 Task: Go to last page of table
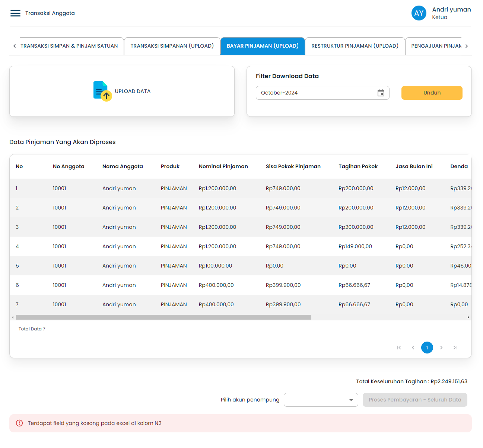(x=455, y=348)
